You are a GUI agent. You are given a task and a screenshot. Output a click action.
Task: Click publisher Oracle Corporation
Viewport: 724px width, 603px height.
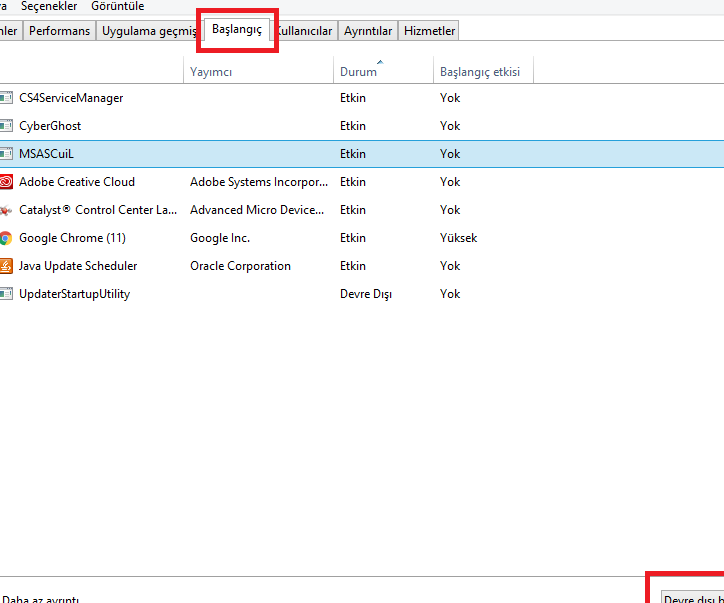[x=241, y=266]
